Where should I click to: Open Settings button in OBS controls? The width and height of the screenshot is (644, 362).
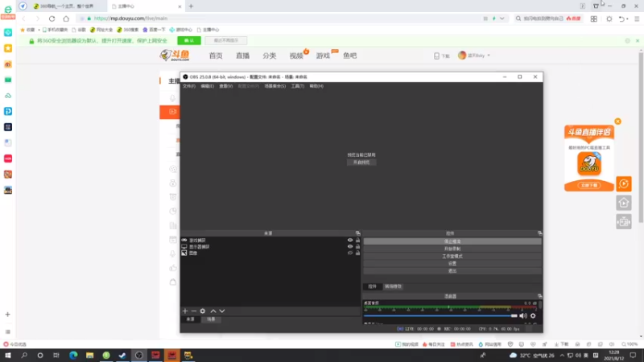(x=452, y=264)
